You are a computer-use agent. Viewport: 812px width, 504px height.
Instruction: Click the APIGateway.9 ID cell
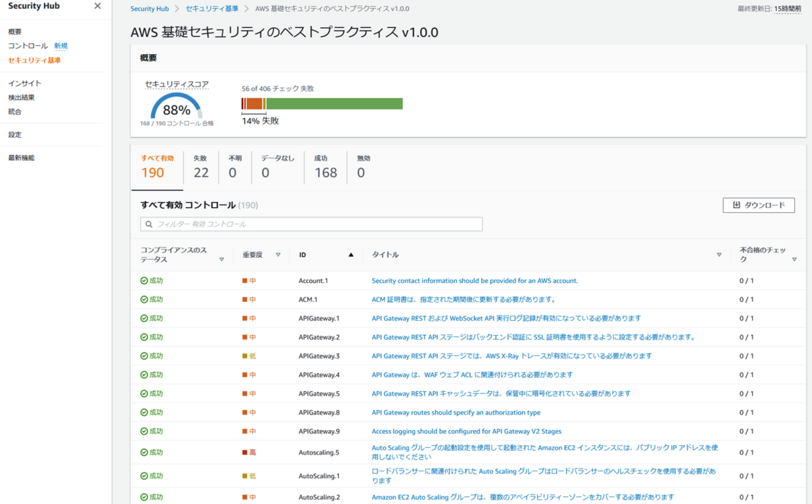[x=319, y=431]
